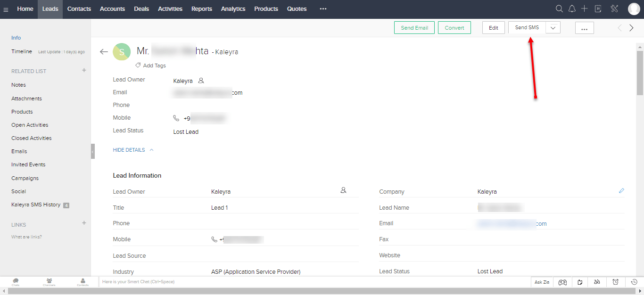Click inside the Smart Chat input field

pos(189,281)
